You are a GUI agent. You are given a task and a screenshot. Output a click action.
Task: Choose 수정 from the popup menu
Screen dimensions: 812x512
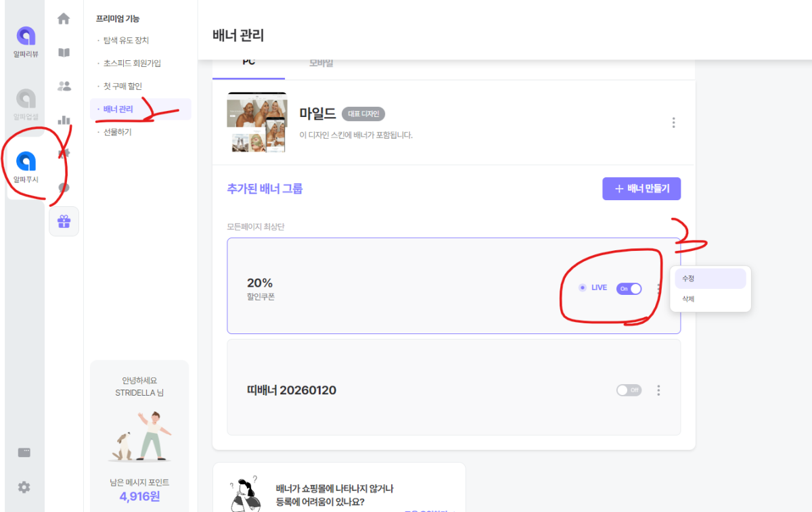tap(710, 279)
